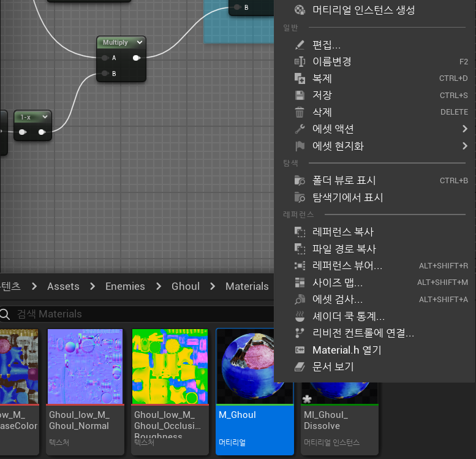Screen dimensions: 476x459
Task: Click the folder icon beside 폴더 뷰로 표시
Action: click(x=300, y=180)
